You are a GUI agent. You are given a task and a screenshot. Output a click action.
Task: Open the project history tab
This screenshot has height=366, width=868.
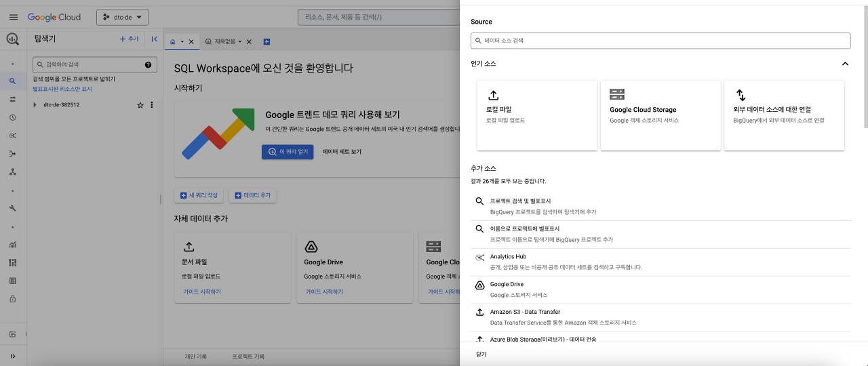pyautogui.click(x=248, y=357)
